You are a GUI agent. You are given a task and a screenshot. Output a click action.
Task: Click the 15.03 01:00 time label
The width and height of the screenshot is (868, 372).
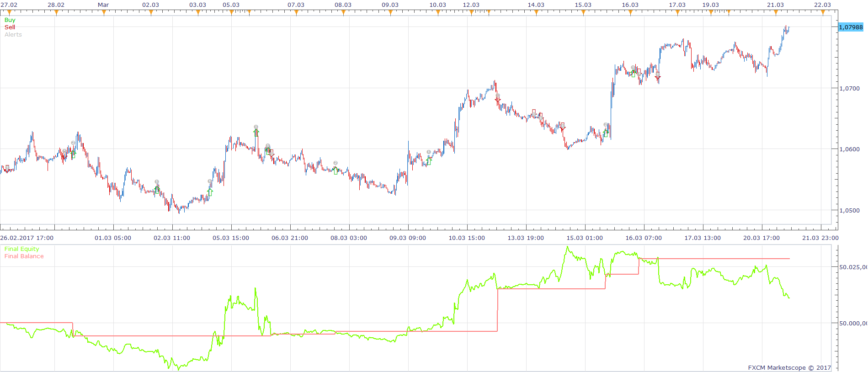(585, 238)
